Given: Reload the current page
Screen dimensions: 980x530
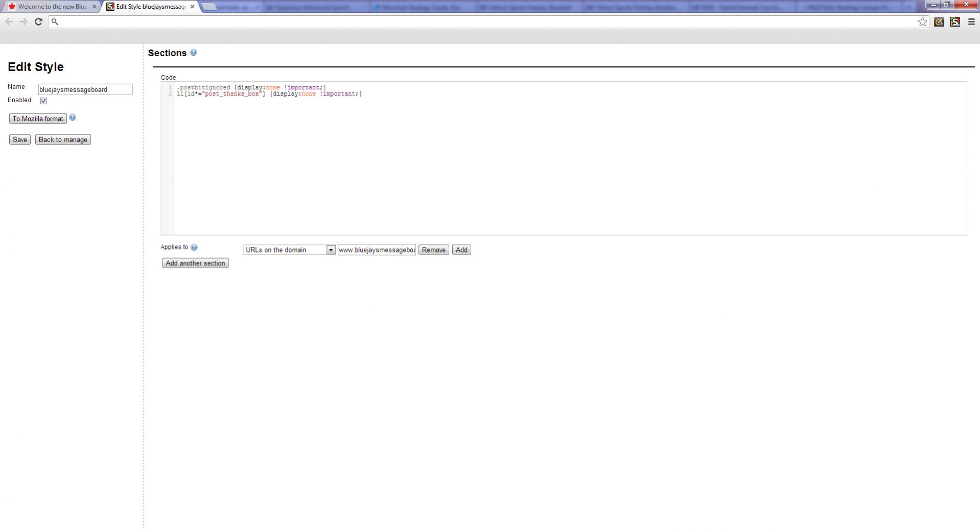Looking at the screenshot, I should (38, 21).
